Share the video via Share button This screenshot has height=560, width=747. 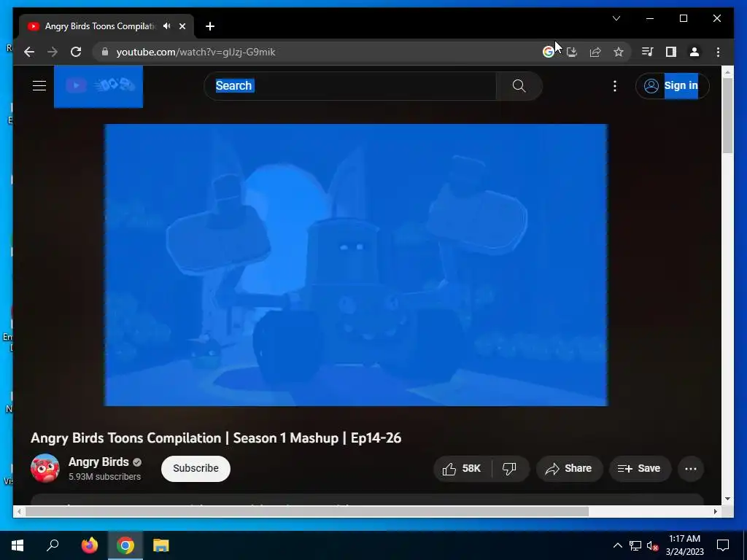pyautogui.click(x=569, y=469)
